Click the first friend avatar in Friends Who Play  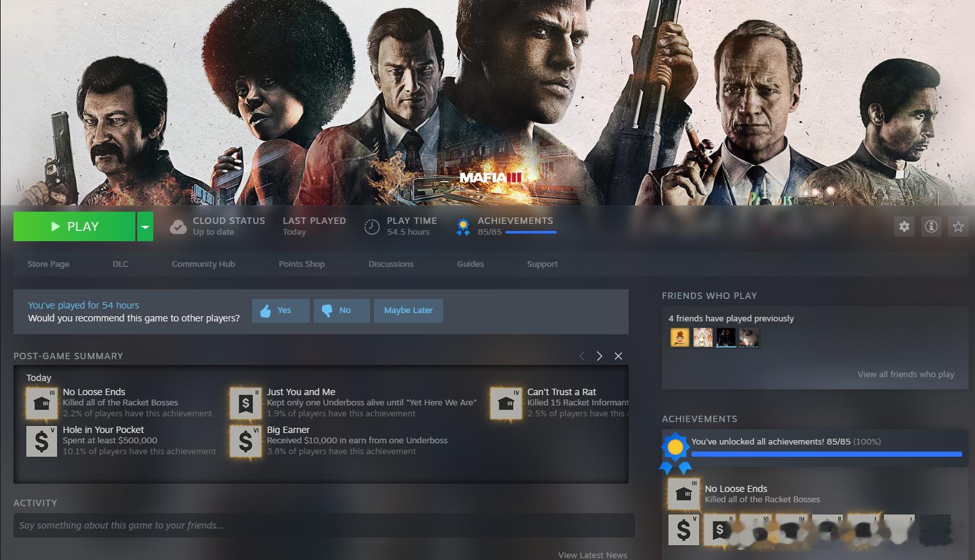coord(680,337)
